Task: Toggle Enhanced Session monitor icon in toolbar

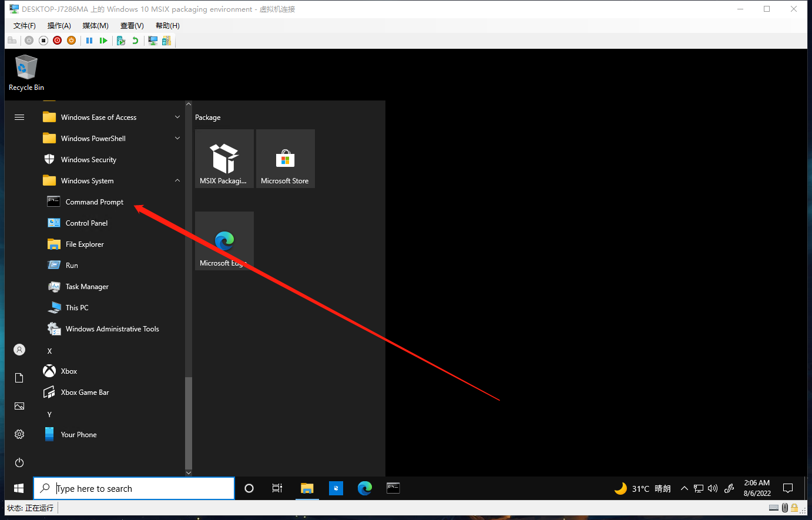Action: 153,41
